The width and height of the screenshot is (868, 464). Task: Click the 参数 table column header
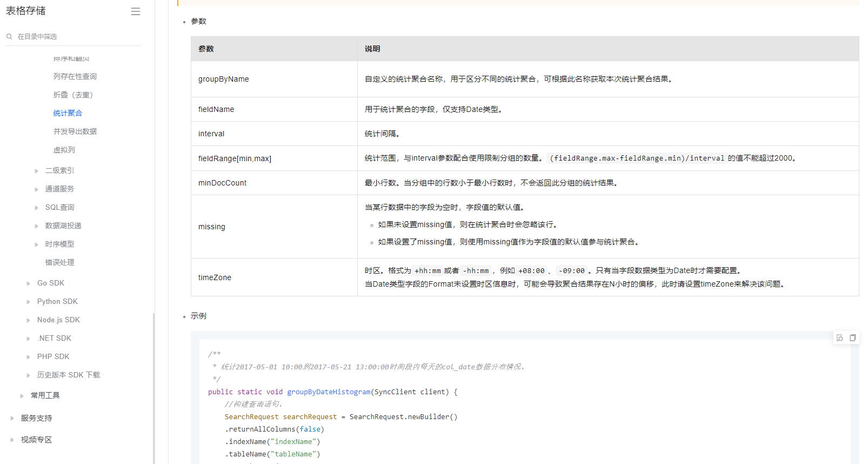[x=274, y=49]
